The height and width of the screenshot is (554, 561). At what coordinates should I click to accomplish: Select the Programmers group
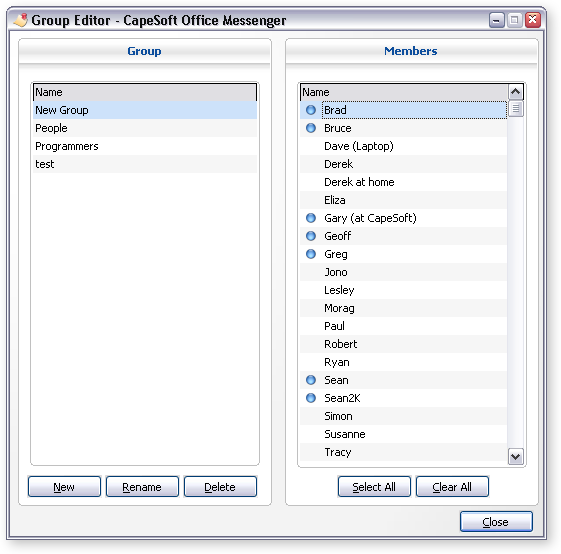[145, 146]
